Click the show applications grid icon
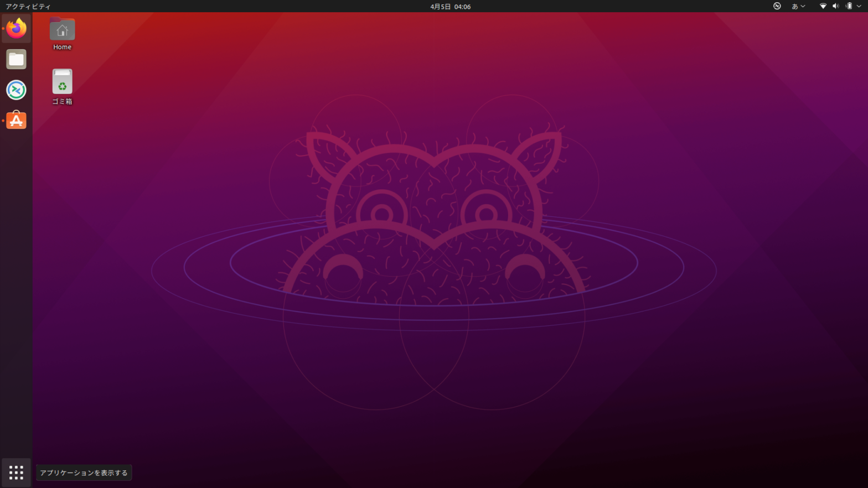 (x=16, y=472)
